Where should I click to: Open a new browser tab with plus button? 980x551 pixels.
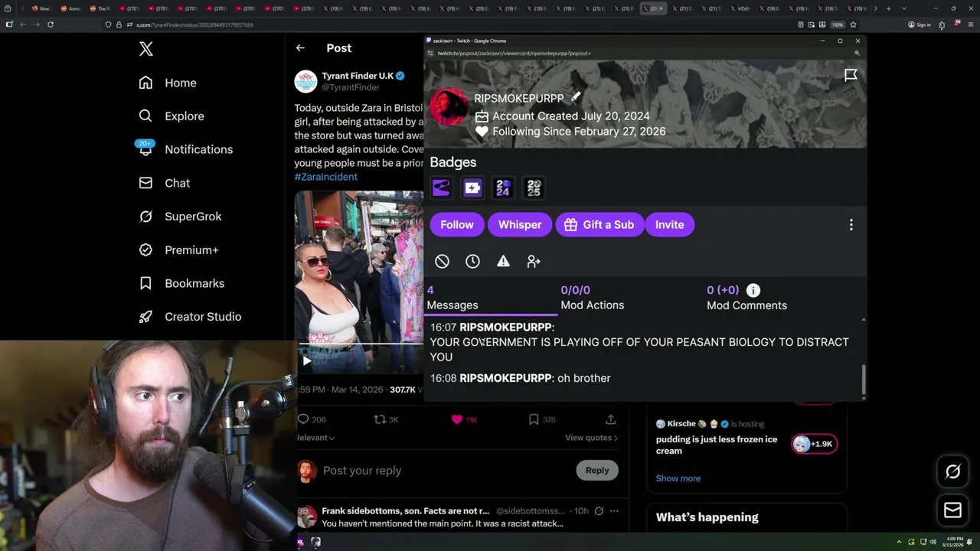[888, 8]
